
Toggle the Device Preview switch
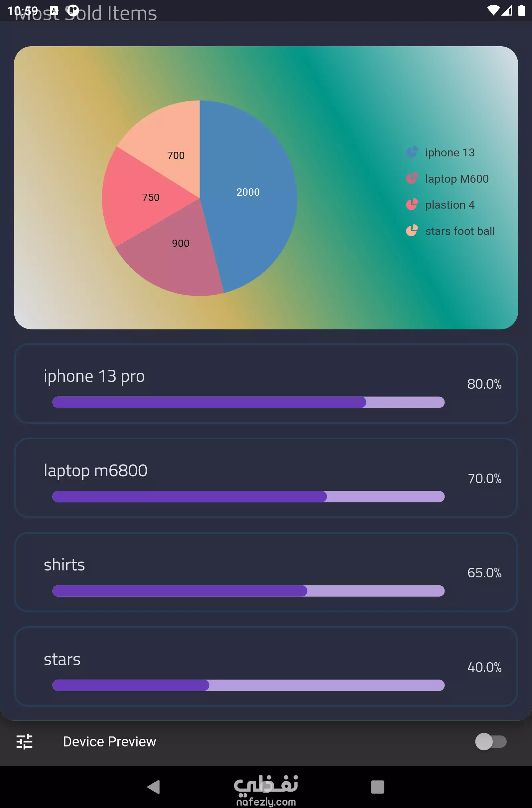(x=491, y=741)
